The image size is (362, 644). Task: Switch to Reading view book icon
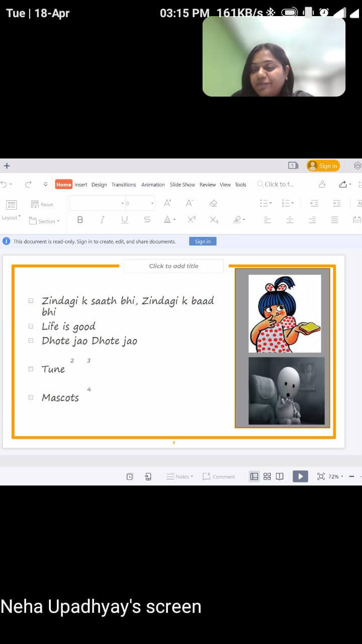click(280, 476)
